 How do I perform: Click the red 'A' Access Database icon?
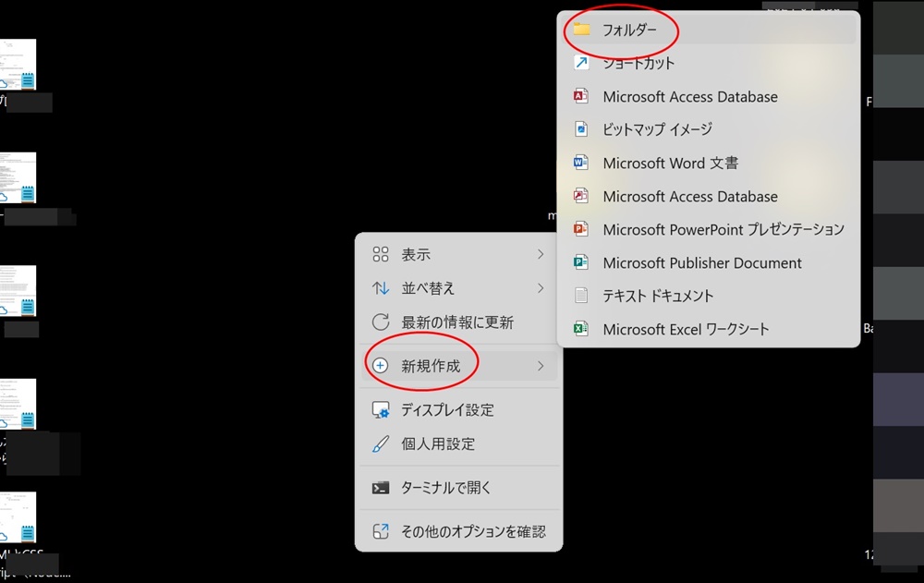point(581,96)
